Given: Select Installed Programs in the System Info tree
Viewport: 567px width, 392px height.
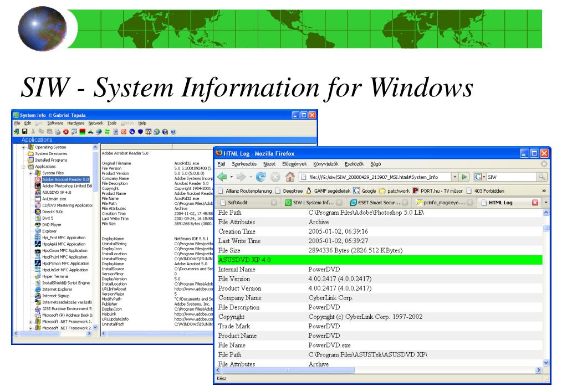Looking at the screenshot, I should click(51, 160).
